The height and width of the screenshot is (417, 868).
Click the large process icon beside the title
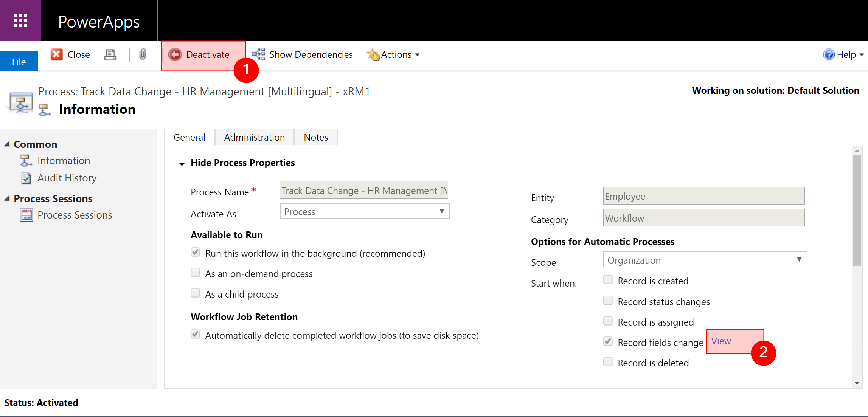point(21,102)
